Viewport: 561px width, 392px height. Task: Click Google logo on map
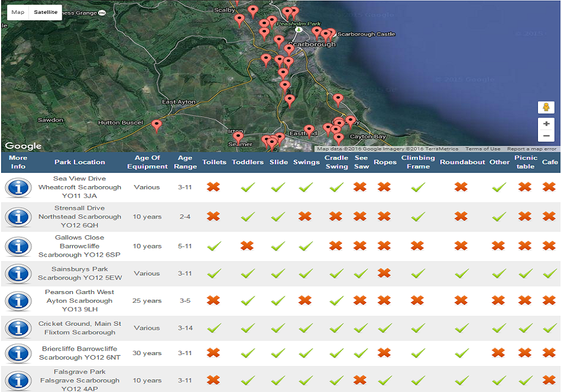(x=24, y=146)
